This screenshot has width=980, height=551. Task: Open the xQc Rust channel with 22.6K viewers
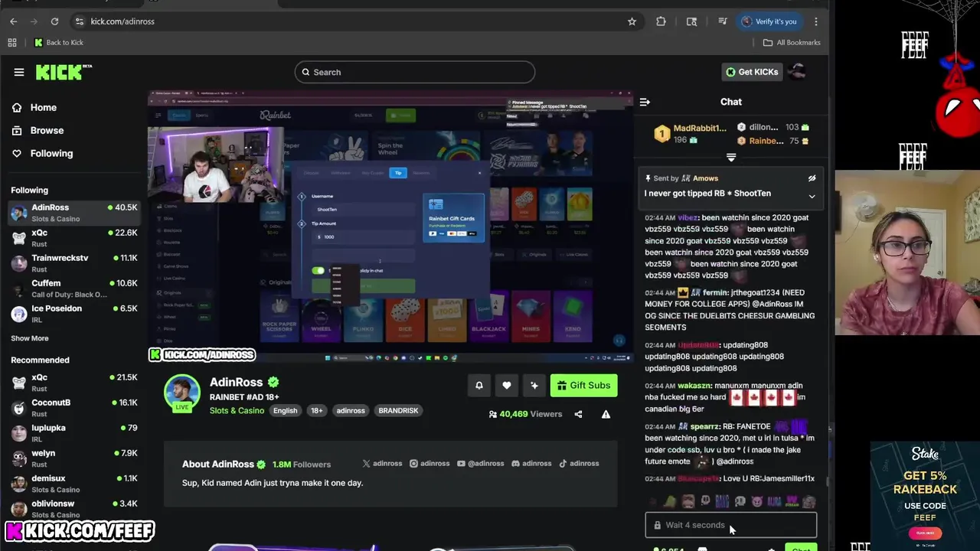73,238
